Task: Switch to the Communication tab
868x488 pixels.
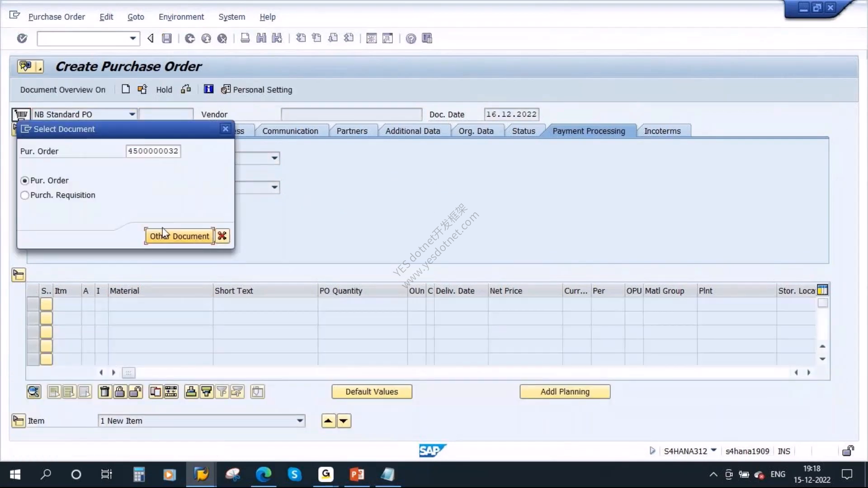Action: pos(290,131)
